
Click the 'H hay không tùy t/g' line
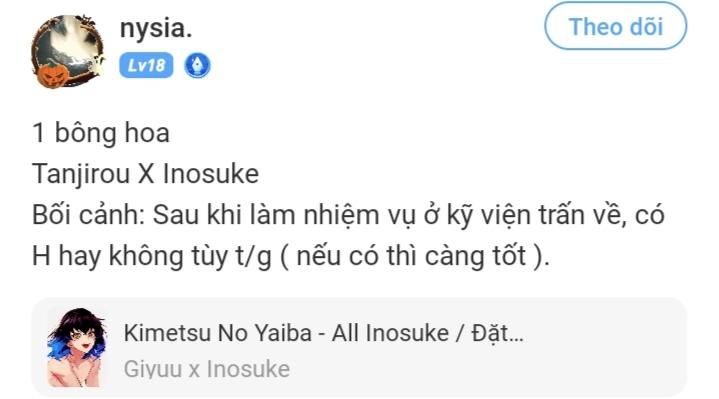tap(291, 256)
